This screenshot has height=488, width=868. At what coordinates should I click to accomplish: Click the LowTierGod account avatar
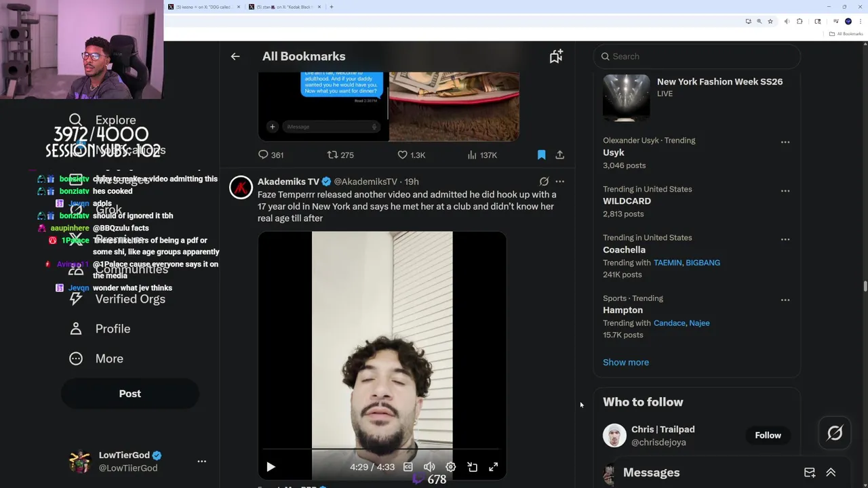point(80,462)
